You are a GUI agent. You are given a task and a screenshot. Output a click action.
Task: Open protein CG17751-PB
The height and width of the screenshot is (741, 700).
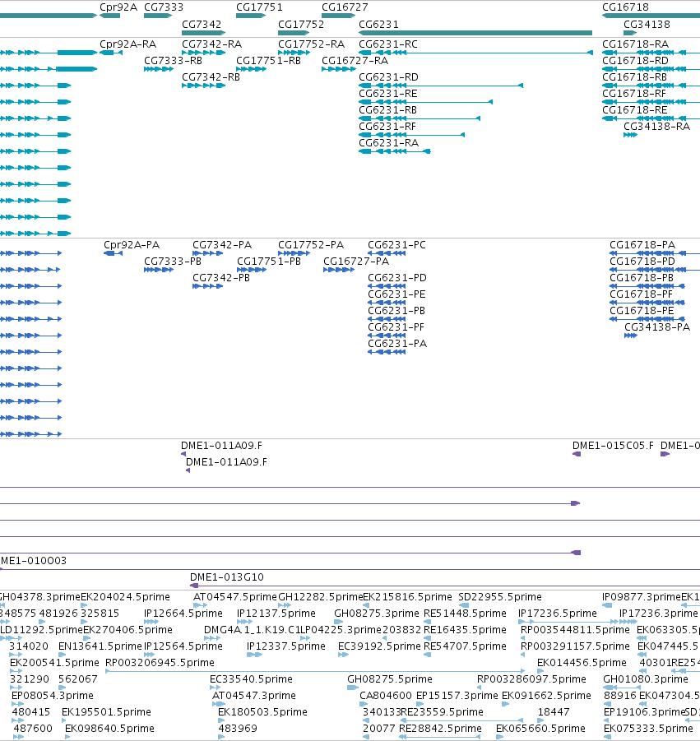[269, 262]
